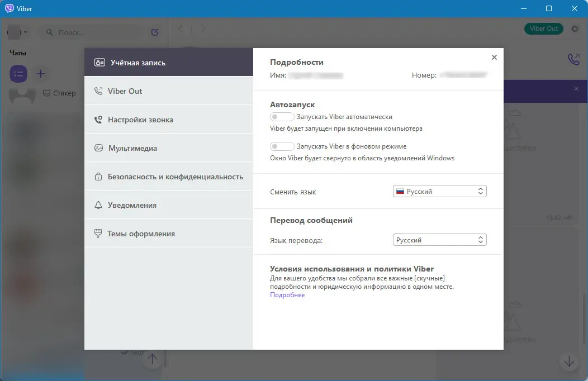Screen dimensions: 588x381
Task: Open Безопасность и конфиденциальность section
Action: coord(169,177)
